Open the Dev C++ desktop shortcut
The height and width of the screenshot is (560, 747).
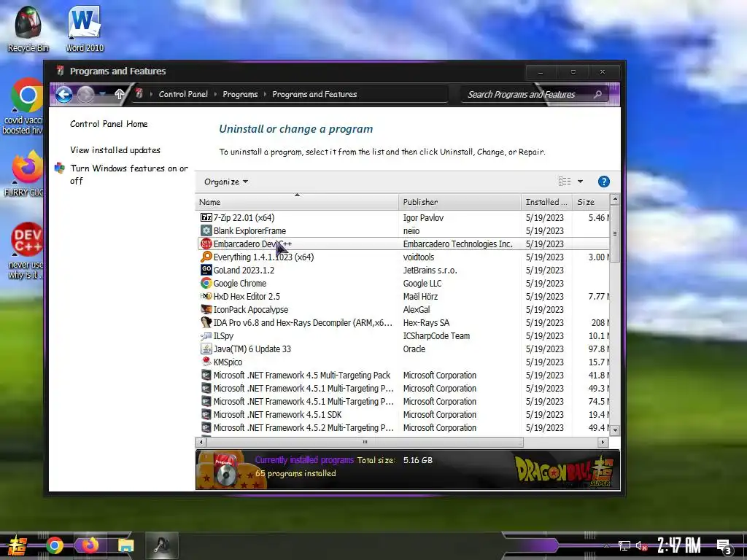tap(27, 251)
